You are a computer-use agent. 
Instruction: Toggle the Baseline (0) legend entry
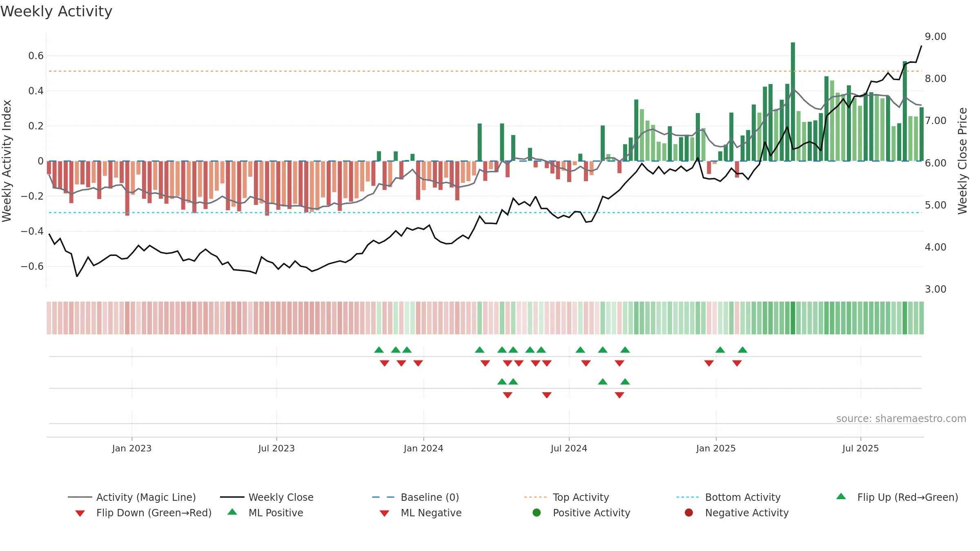[x=416, y=497]
